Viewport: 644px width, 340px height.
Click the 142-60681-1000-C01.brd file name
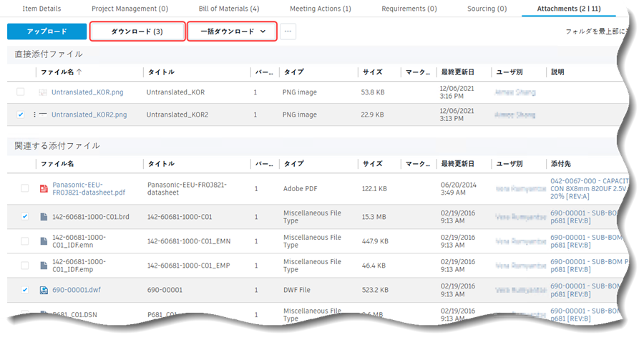91,217
